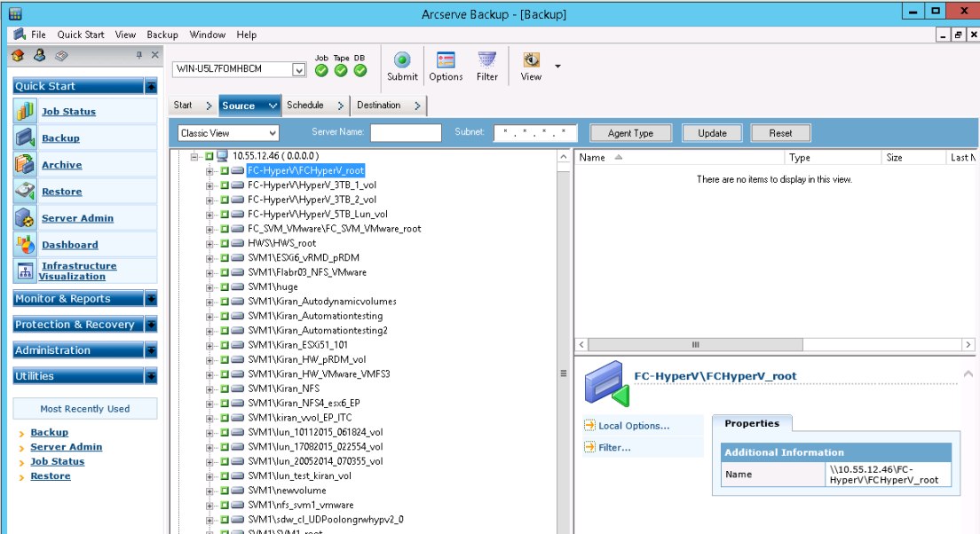The height and width of the screenshot is (534, 980).
Task: Click the DB status green check
Action: tap(360, 71)
